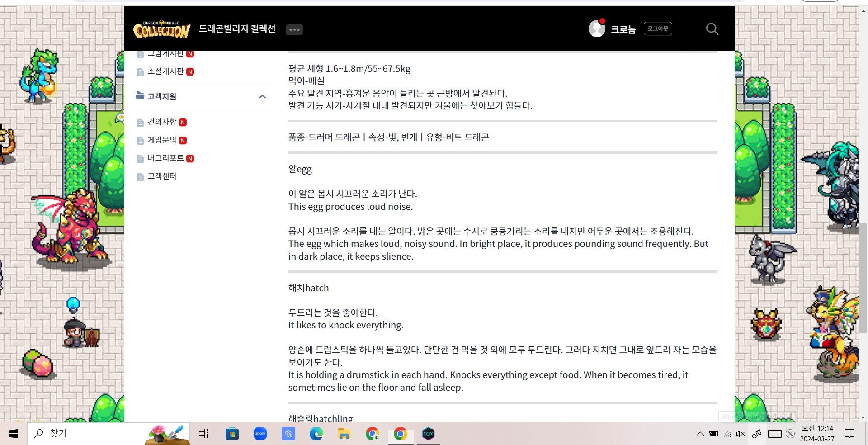Collapse the 고객지원 section chevron
This screenshot has height=445, width=868.
click(262, 97)
